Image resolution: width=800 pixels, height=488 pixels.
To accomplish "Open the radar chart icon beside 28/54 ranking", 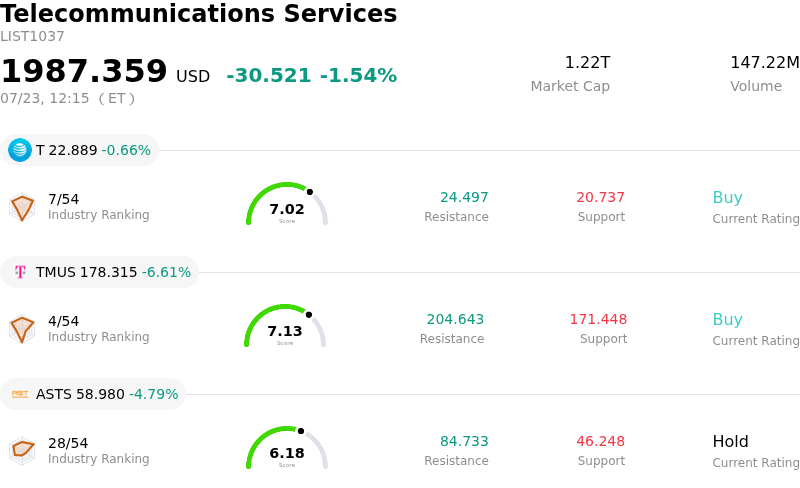I will pos(22,451).
